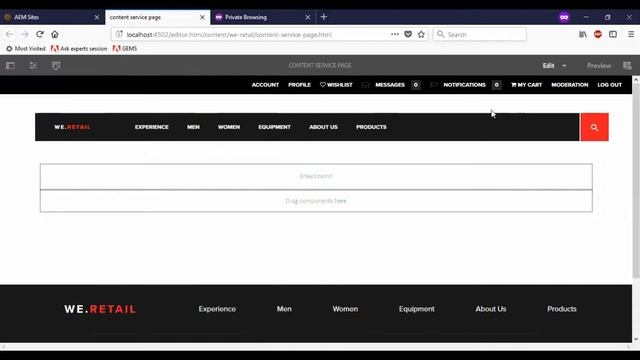Open EQUIPMENT in header navigation
This screenshot has height=360, width=640.
[x=274, y=127]
